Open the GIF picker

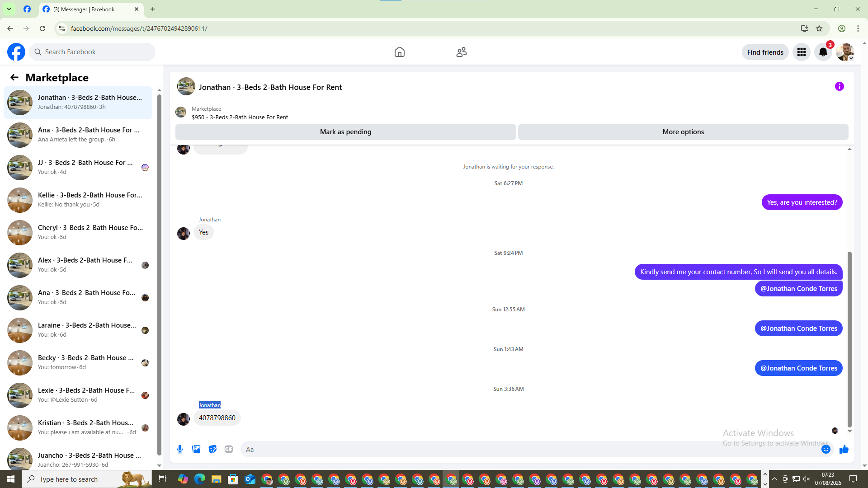(229, 449)
